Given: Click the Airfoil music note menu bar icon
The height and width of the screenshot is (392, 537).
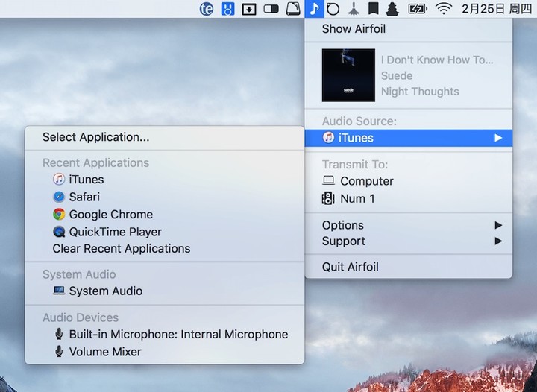Looking at the screenshot, I should tap(315, 9).
